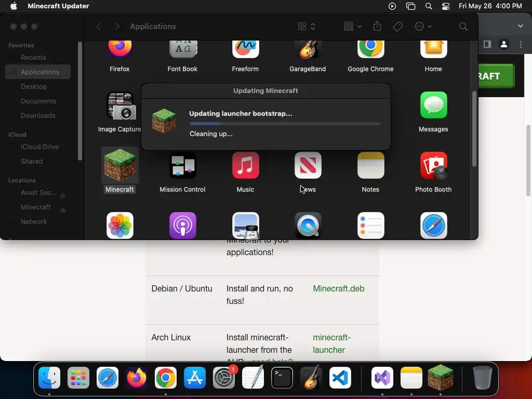Open the Photos app icon in Finder
The width and height of the screenshot is (532, 399).
[x=120, y=225]
